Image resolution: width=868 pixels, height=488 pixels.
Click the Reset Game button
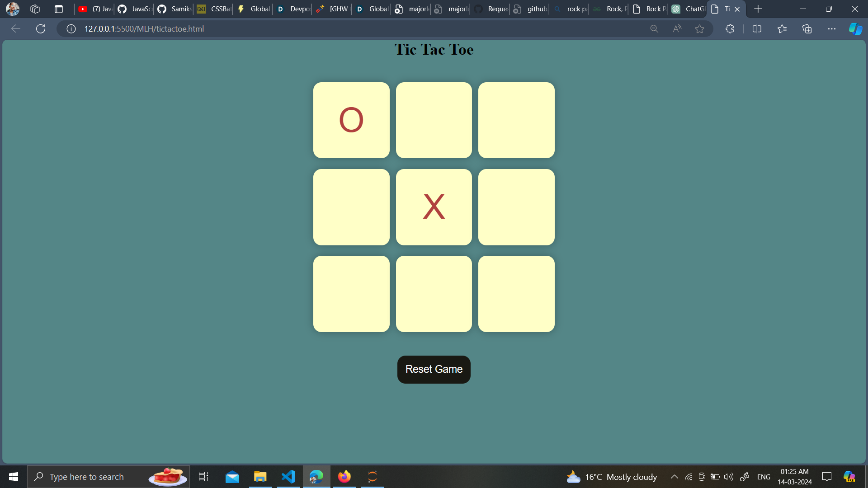pos(434,369)
